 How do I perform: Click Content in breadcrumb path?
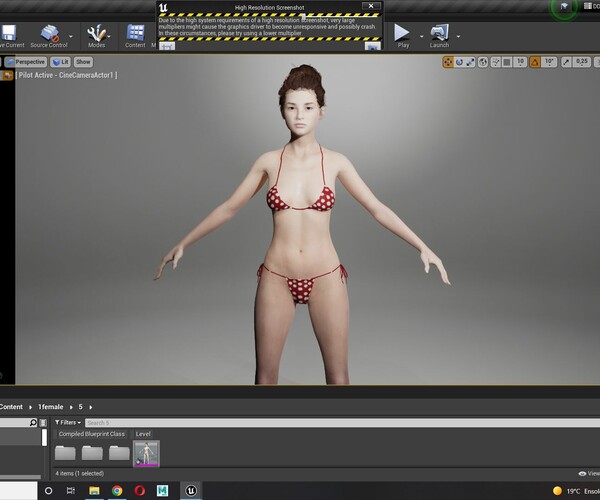coord(11,407)
